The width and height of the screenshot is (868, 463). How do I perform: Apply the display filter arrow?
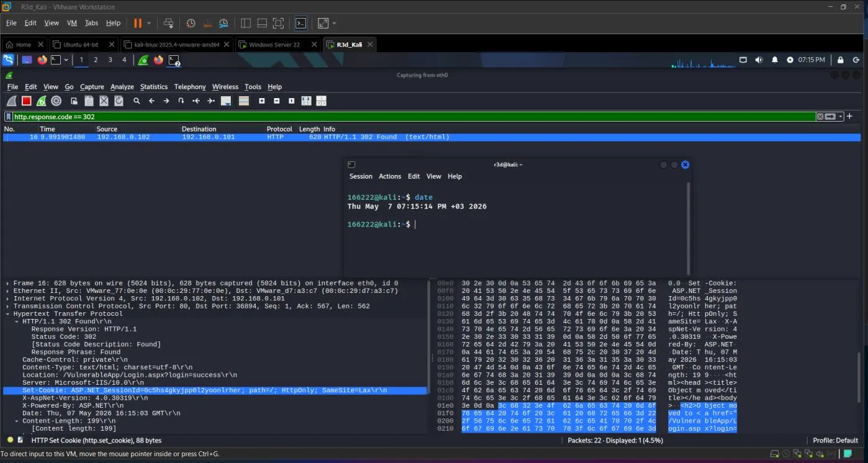830,117
